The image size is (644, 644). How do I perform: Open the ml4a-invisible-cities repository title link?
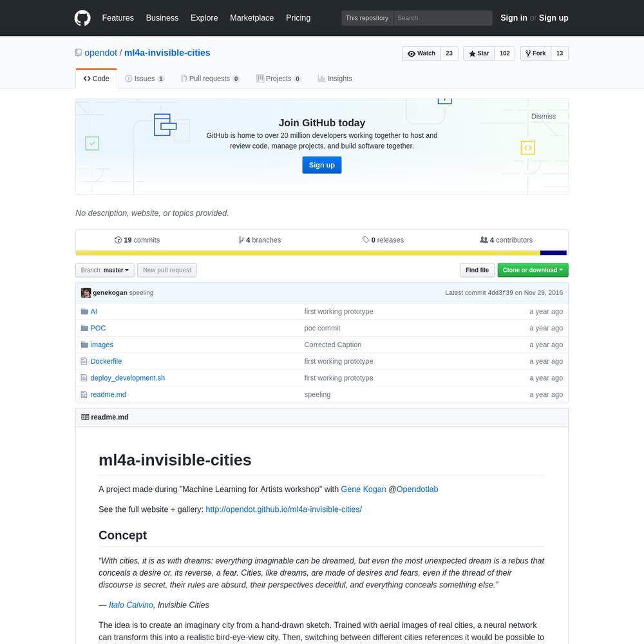tap(167, 53)
